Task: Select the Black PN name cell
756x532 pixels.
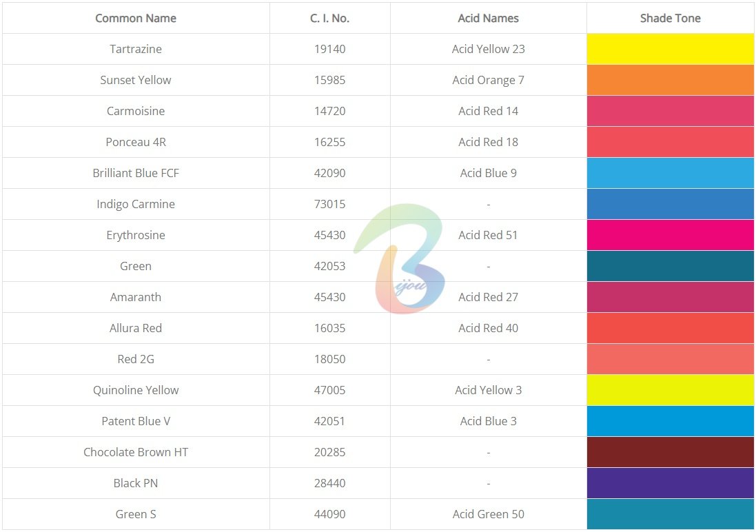Action: coord(136,483)
